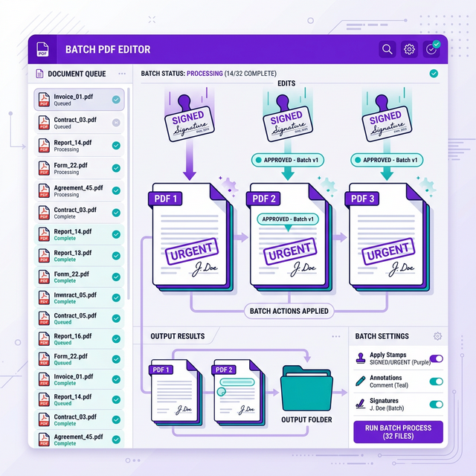Screen dimensions: 476x476
Task: Click the Document Queue vertical scrollbar
Action: coord(129,193)
